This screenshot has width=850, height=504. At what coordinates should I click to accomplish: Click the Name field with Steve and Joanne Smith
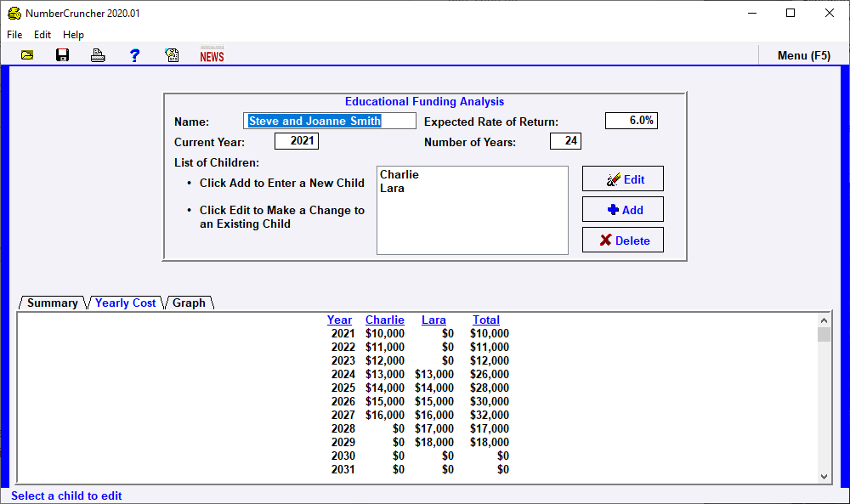pyautogui.click(x=330, y=121)
